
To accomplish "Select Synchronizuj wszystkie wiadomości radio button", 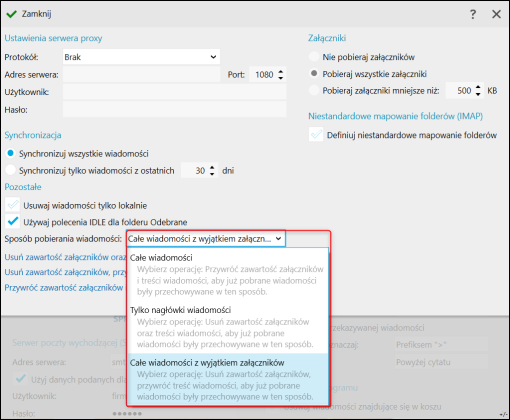I will pyautogui.click(x=11, y=153).
